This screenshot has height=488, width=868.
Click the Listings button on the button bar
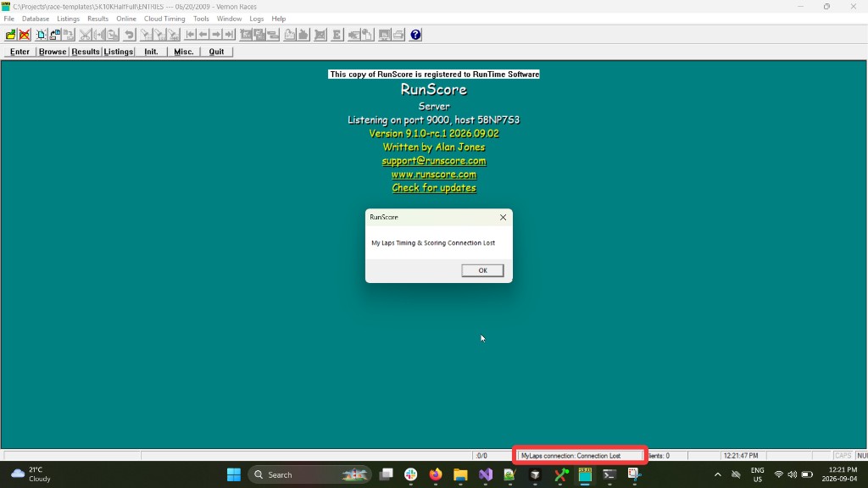click(119, 52)
